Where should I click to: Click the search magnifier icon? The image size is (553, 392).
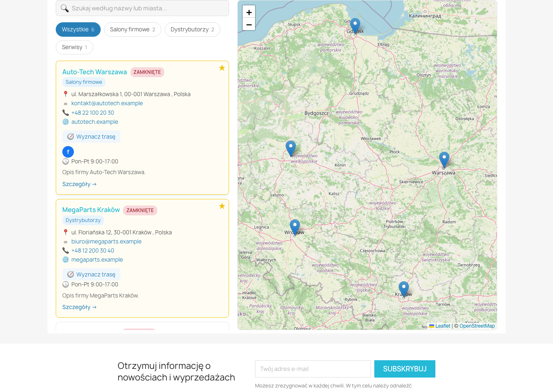(x=64, y=8)
